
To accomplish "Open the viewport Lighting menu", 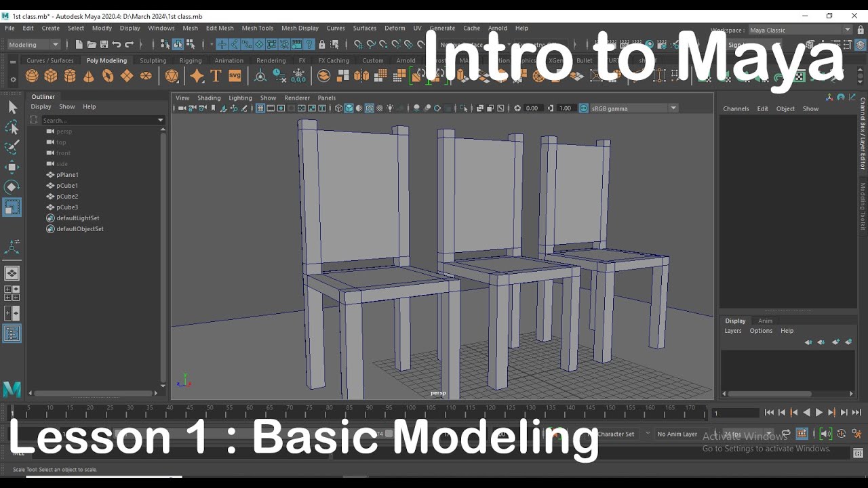I will point(240,98).
